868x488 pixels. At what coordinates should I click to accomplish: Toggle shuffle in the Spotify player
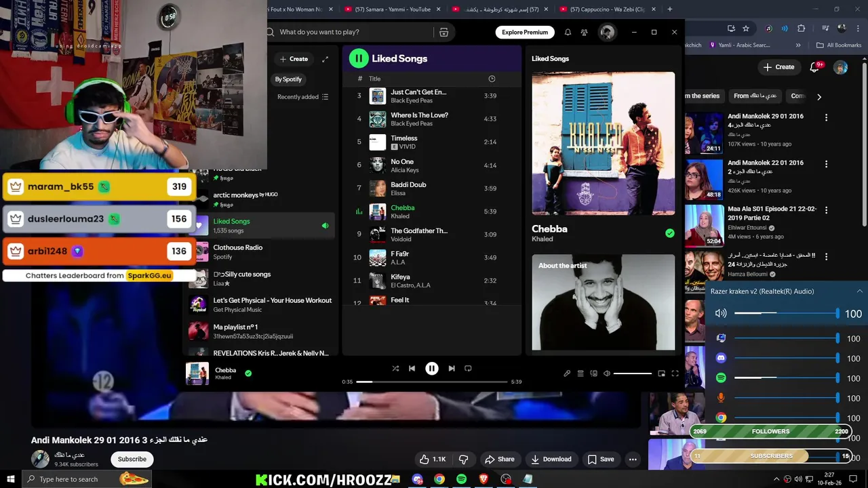pos(395,369)
